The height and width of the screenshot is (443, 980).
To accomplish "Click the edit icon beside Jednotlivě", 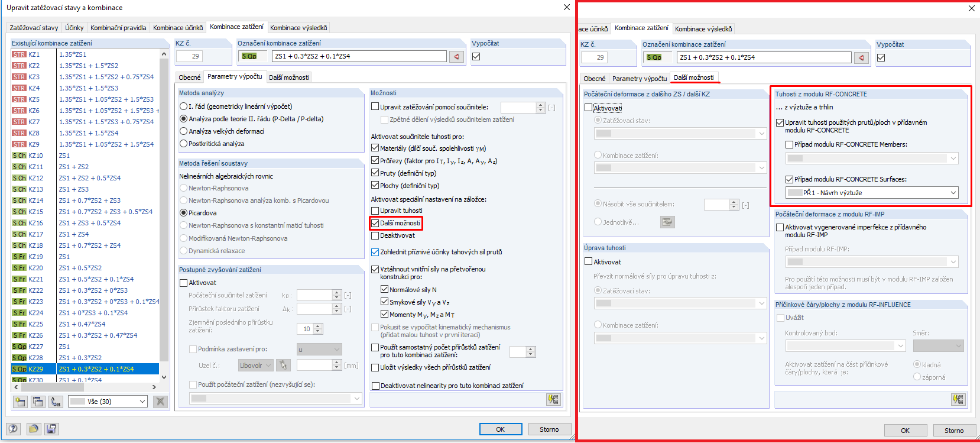I will tap(667, 222).
